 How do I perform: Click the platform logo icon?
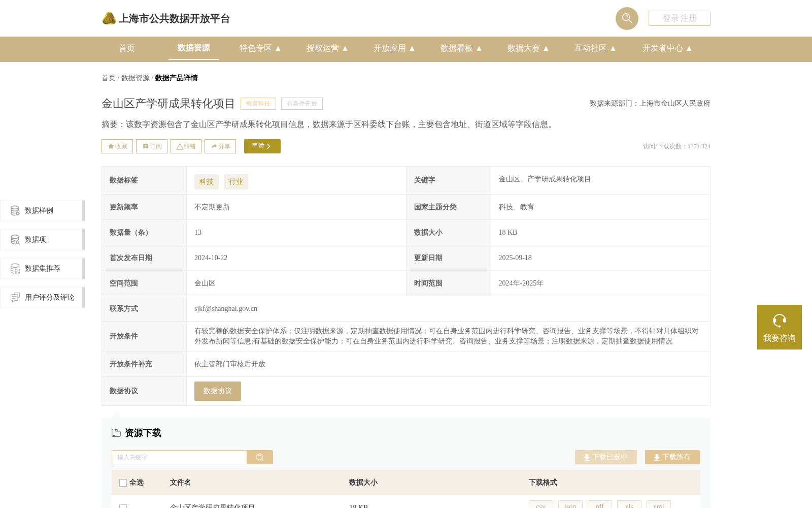click(109, 18)
